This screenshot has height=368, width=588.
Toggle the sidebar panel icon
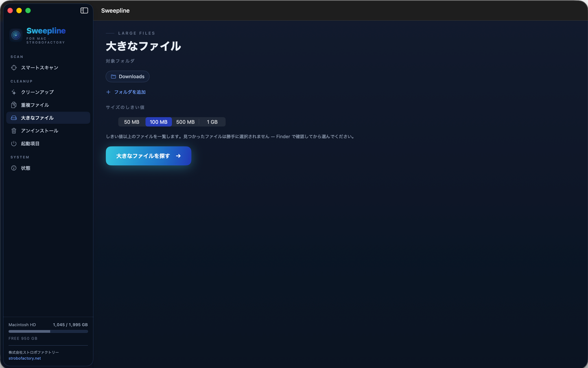[x=84, y=11]
